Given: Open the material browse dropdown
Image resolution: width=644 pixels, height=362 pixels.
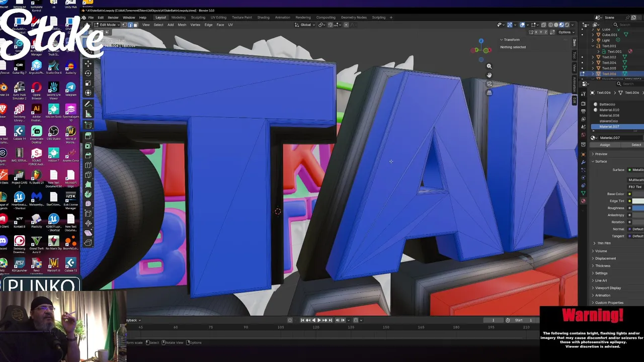Looking at the screenshot, I should pos(594,138).
